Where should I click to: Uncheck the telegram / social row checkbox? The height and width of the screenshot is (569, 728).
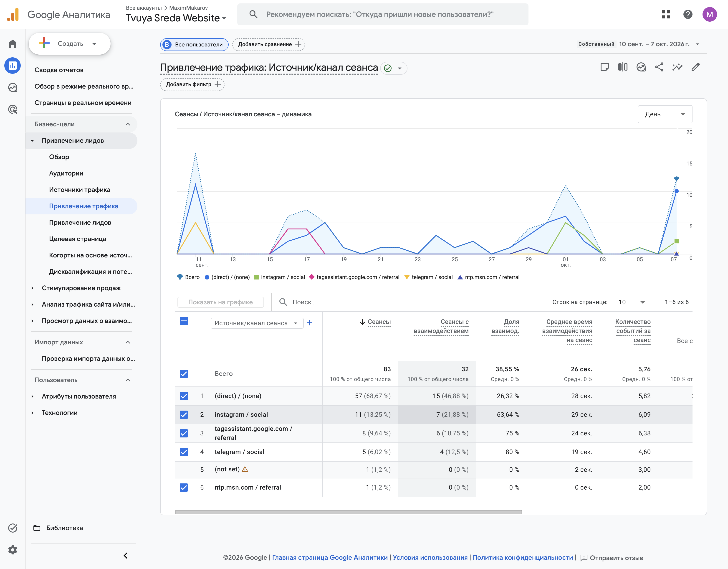pos(184,452)
